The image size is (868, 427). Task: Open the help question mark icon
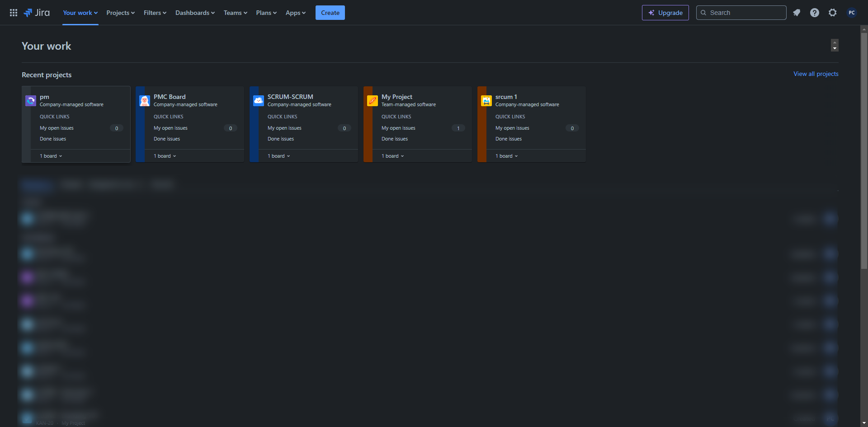(x=815, y=13)
